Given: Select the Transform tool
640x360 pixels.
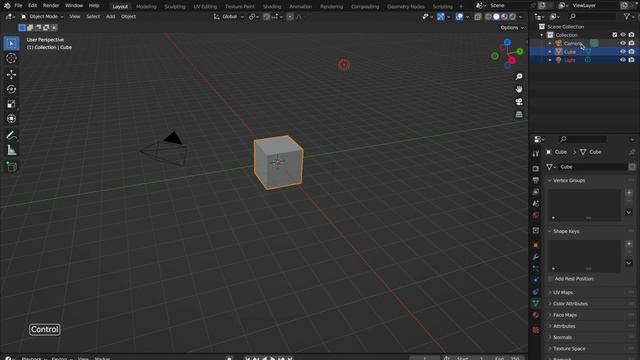Looking at the screenshot, I should click(11, 118).
